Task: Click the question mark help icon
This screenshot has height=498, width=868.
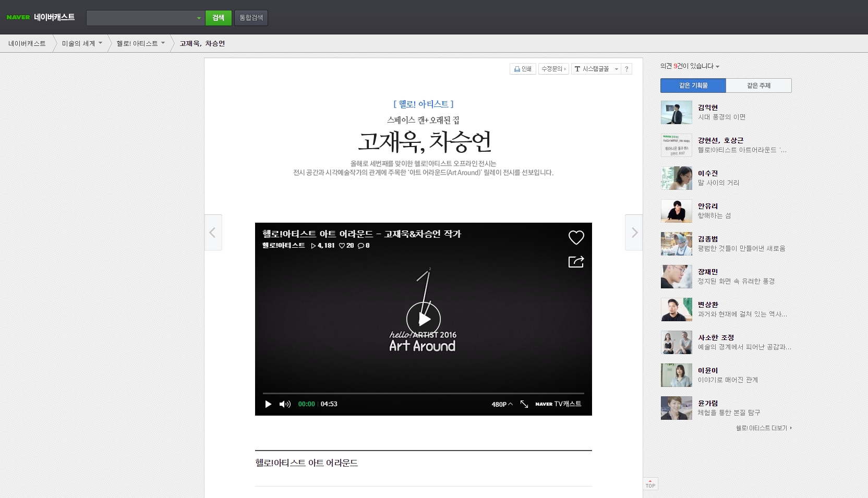Action: pyautogui.click(x=626, y=69)
